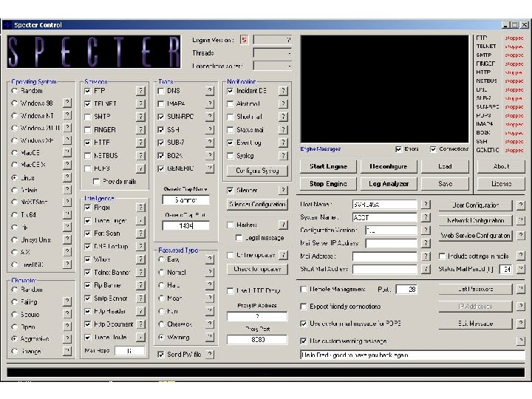
Task: Open help for the Markers option
Action: click(x=283, y=225)
